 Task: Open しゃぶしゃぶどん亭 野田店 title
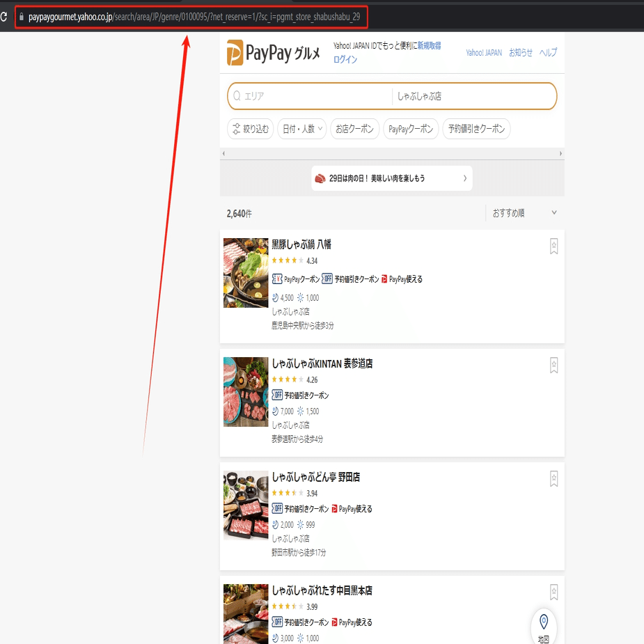click(316, 477)
